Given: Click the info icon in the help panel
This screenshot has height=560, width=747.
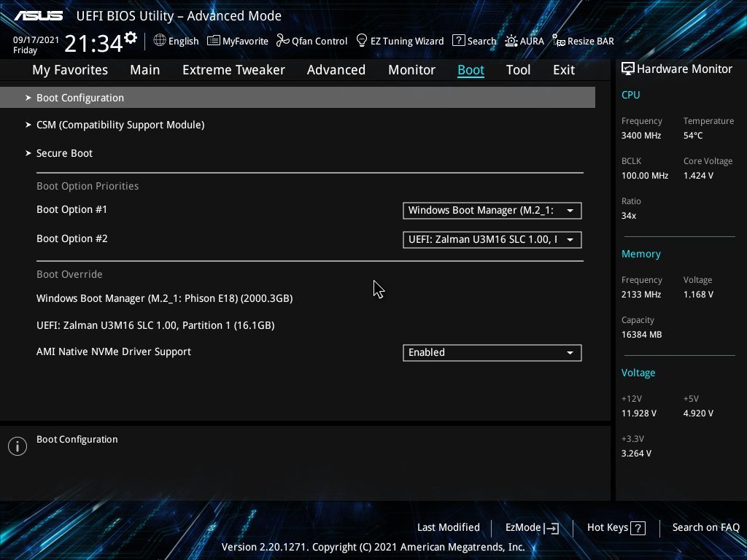Looking at the screenshot, I should coord(18,446).
